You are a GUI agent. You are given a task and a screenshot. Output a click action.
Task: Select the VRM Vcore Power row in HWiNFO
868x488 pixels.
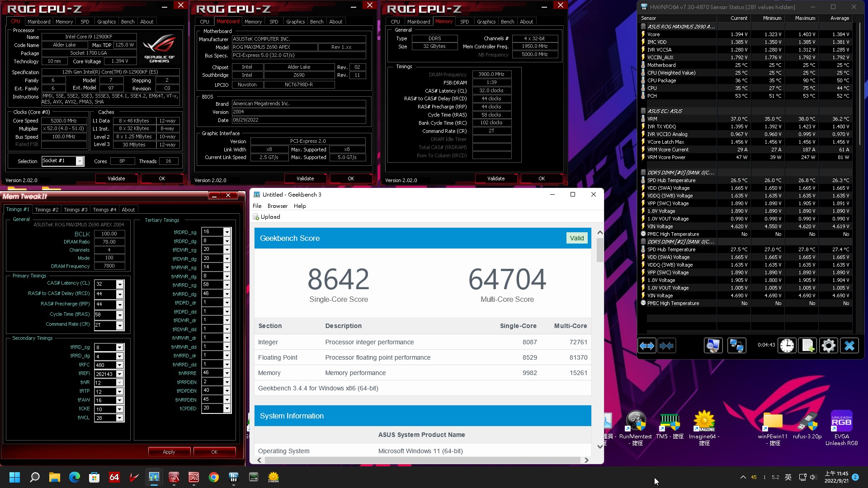[745, 157]
